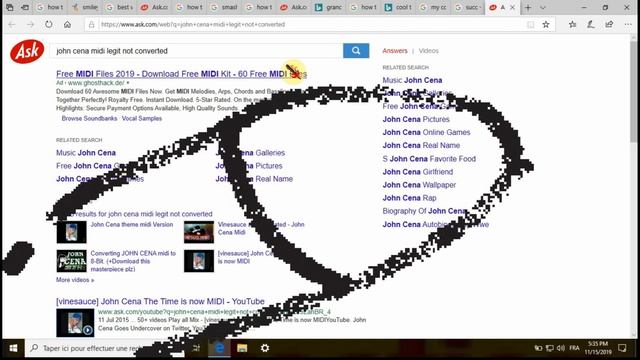Switch to the 'cool t' browser tab
Viewport: 640px width, 360px height.
point(399,7)
